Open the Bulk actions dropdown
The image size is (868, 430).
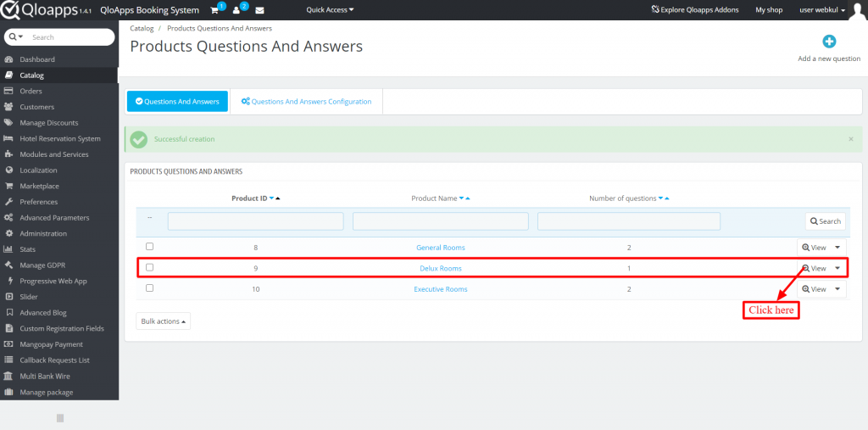(164, 321)
